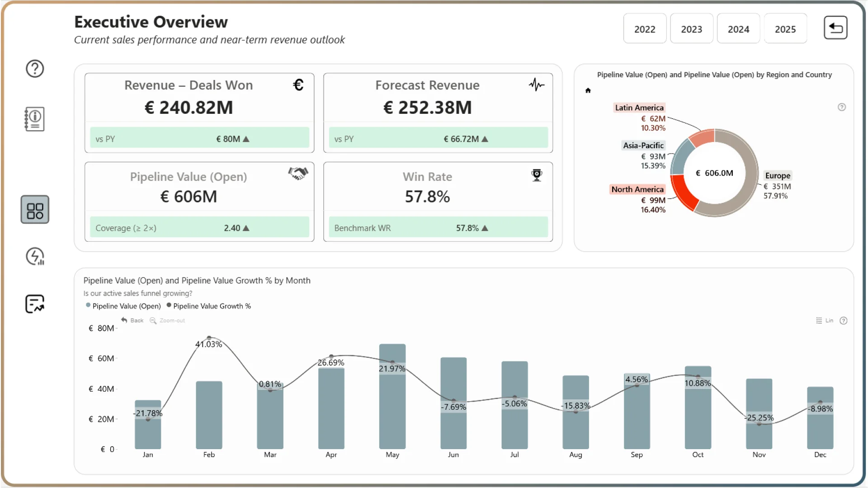The width and height of the screenshot is (868, 488).
Task: Click the Europe donut segment label
Action: (x=778, y=175)
